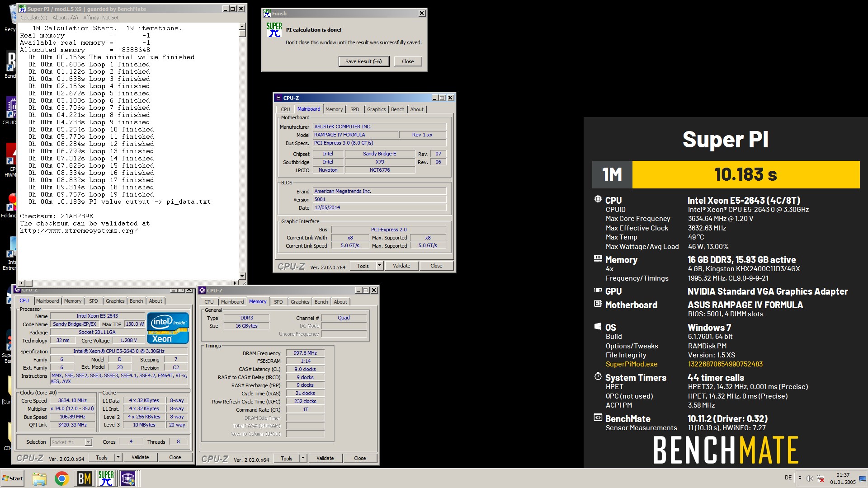Open Chrome from the taskbar
The height and width of the screenshot is (488, 868).
tap(61, 479)
